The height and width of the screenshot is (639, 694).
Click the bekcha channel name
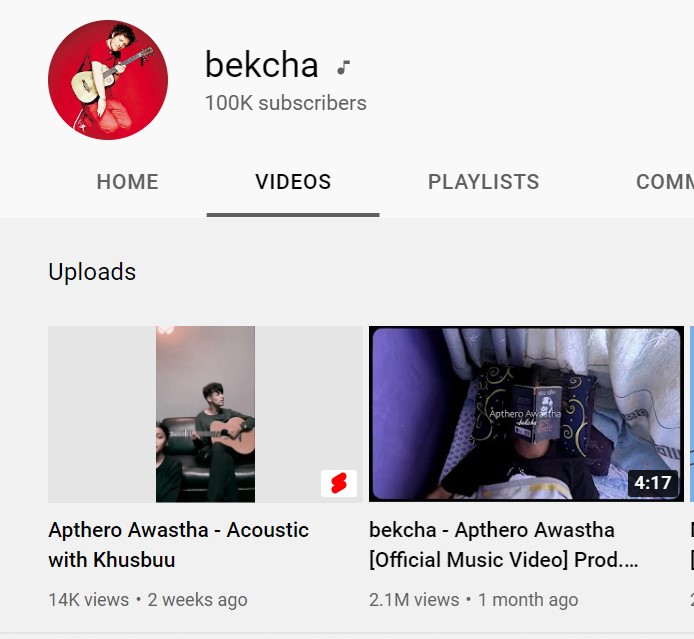tap(262, 65)
